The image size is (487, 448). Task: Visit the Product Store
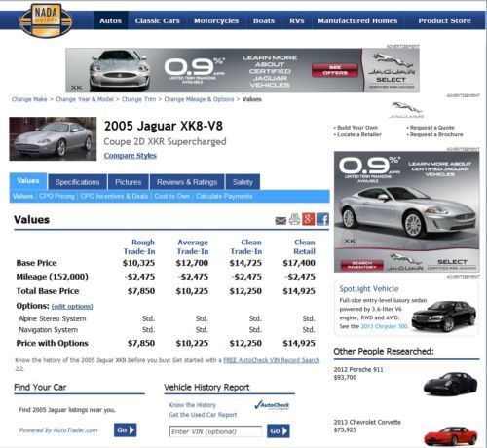coord(444,20)
